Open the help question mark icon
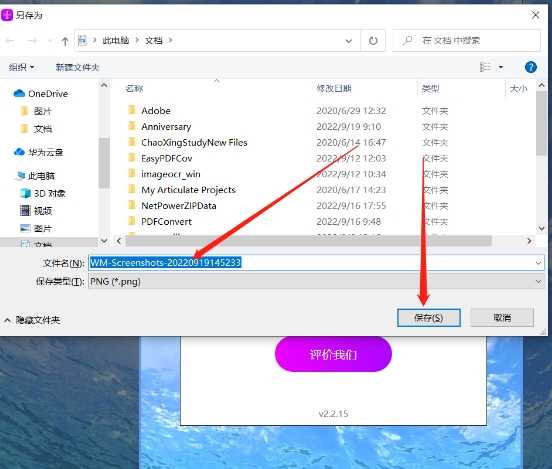 pyautogui.click(x=531, y=67)
